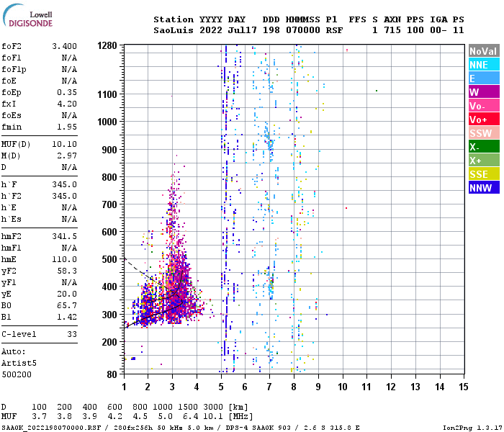This screenshot has width=504, height=432.
Task: Select the Vo+ legend swatch
Action: pos(484,120)
